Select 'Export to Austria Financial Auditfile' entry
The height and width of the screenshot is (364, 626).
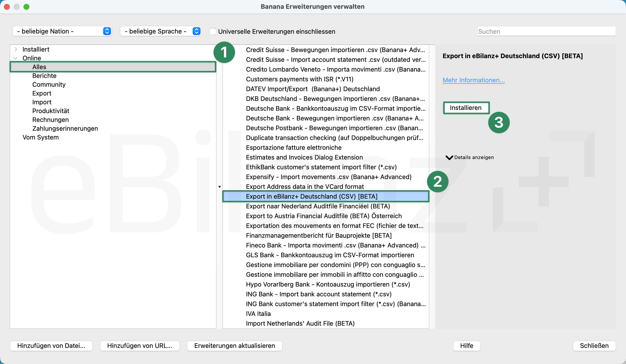tap(326, 216)
